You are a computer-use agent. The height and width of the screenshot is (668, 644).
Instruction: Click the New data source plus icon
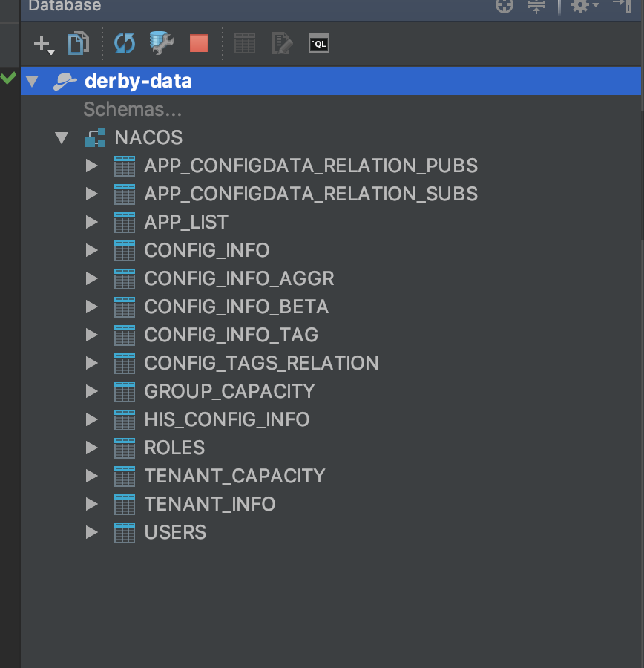click(44, 44)
